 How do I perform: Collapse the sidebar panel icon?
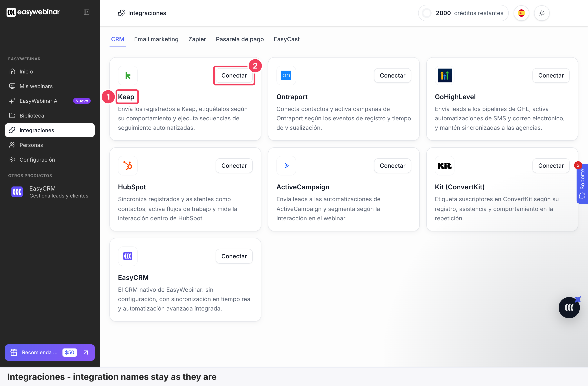click(87, 12)
